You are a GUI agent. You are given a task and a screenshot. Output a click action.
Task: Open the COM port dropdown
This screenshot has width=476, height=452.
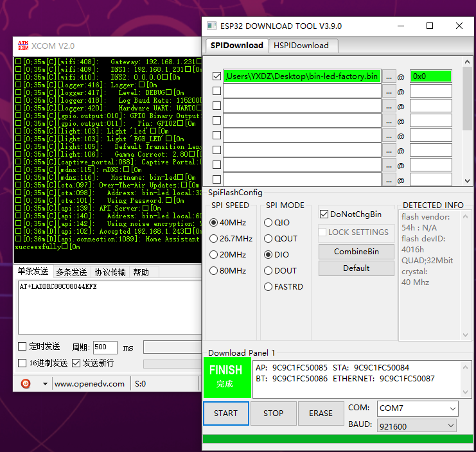pos(418,408)
